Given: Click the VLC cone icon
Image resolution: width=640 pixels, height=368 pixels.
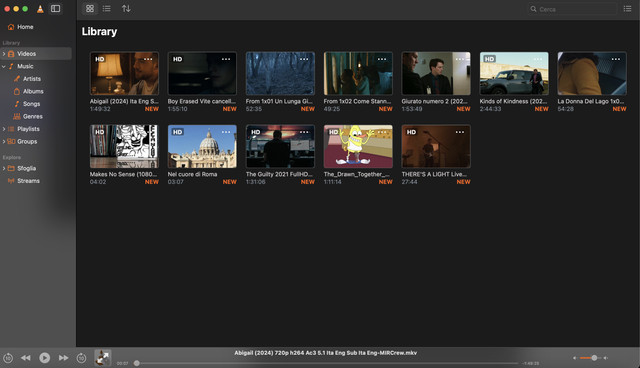Looking at the screenshot, I should (x=40, y=9).
